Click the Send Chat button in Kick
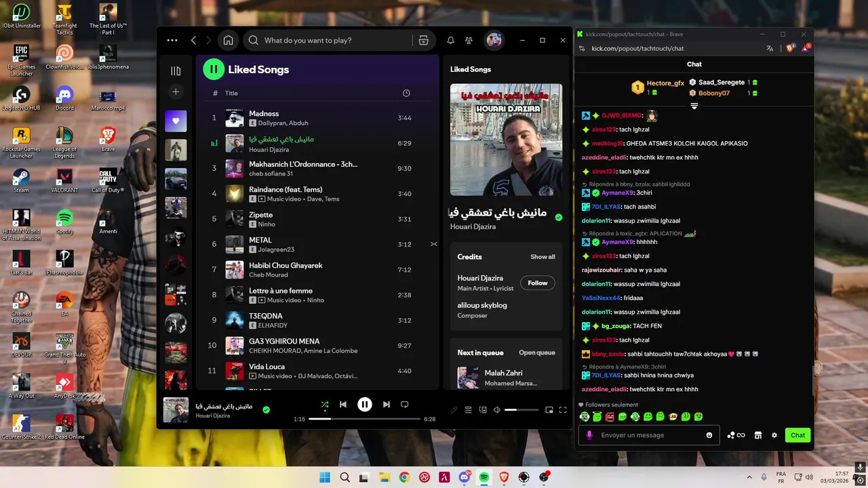This screenshot has width=868, height=488. 798,435
